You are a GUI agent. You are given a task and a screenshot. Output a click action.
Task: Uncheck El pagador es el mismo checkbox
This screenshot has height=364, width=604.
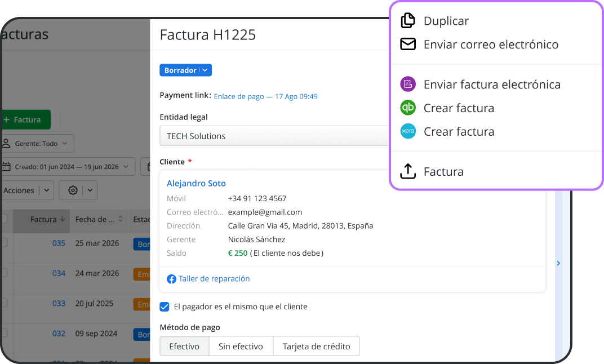pos(165,307)
